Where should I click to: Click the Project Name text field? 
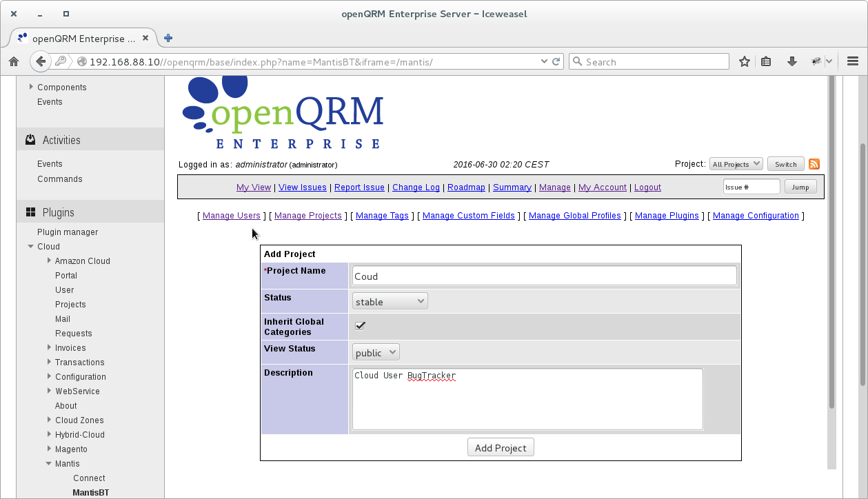coord(544,276)
